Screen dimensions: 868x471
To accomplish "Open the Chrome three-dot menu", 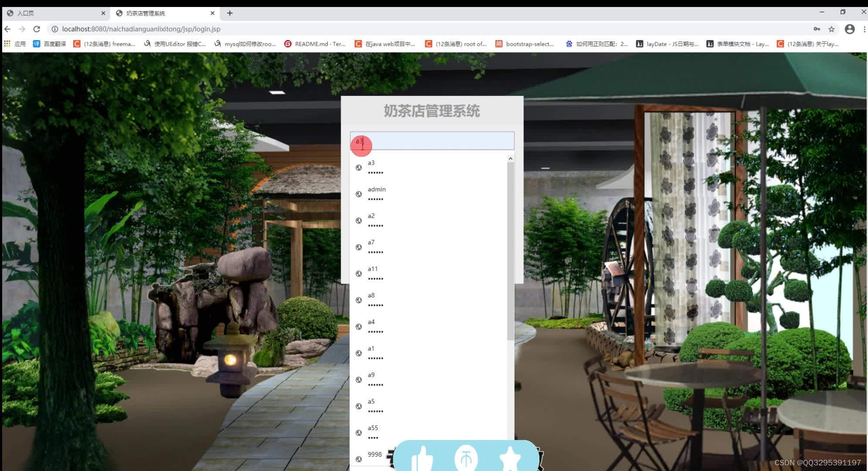I will click(x=864, y=29).
